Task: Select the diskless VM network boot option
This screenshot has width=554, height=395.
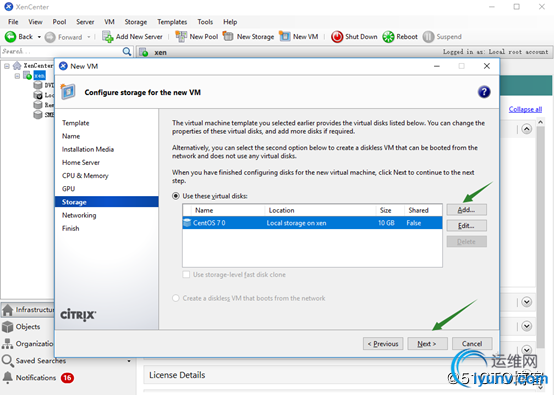Action: tap(176, 298)
